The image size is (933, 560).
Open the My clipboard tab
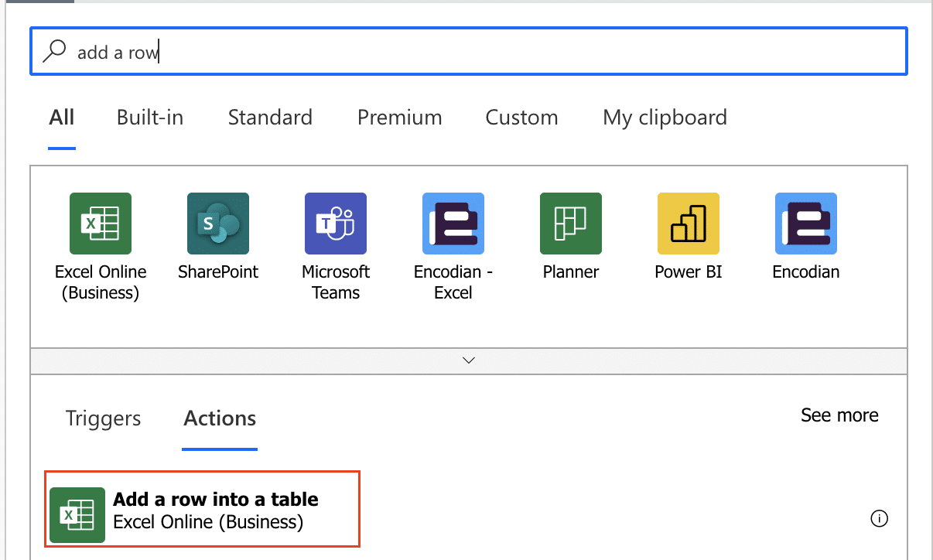(665, 118)
